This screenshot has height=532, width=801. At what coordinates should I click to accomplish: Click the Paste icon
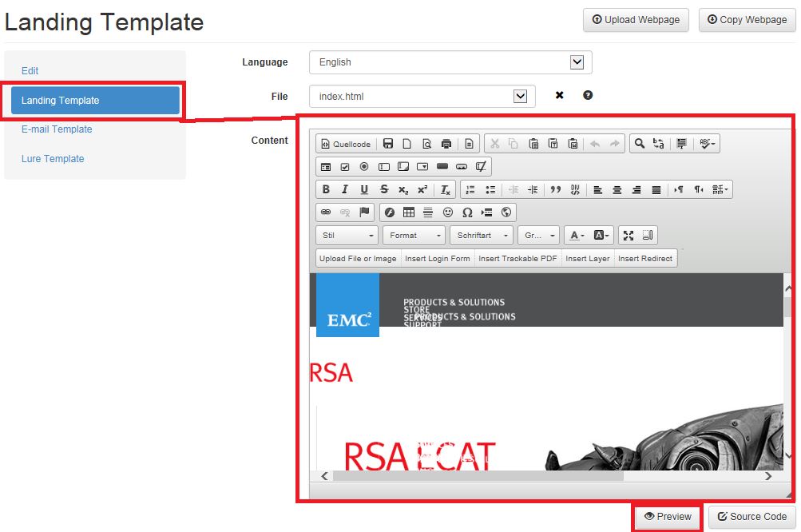pyautogui.click(x=533, y=144)
